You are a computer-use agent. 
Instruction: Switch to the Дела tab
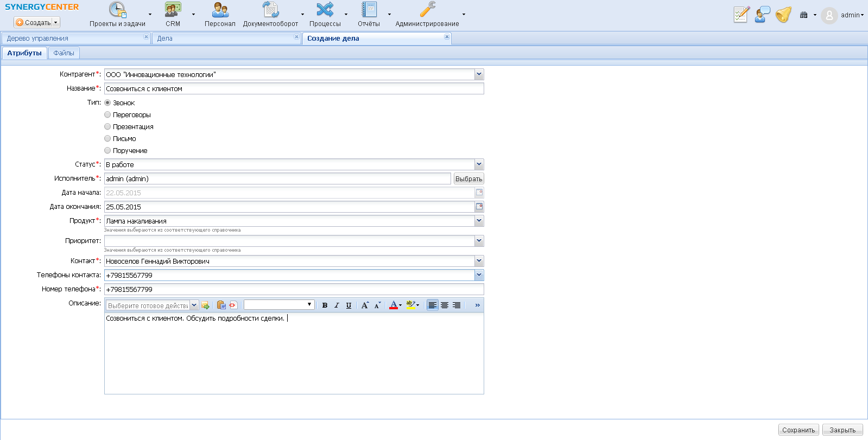point(165,39)
